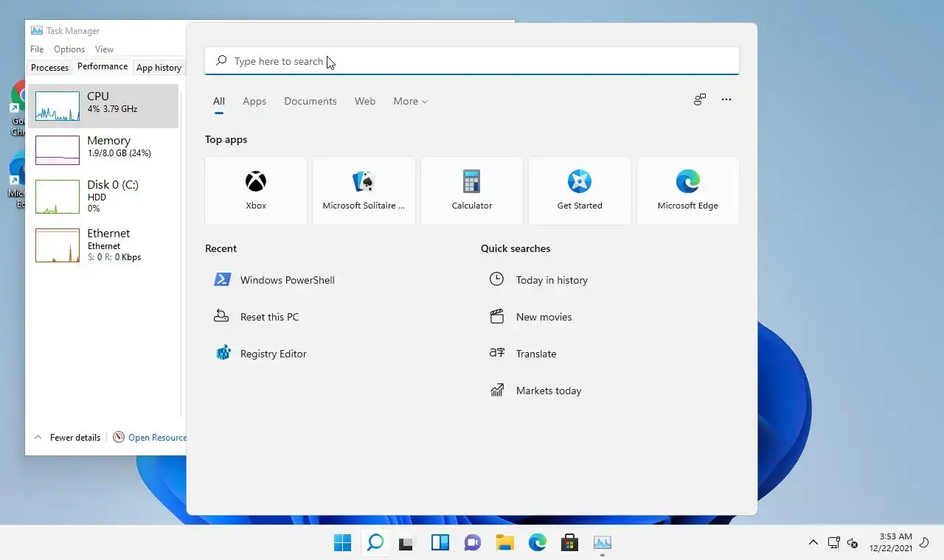Open the View menu in Task Manager
Image resolution: width=944 pixels, height=560 pixels.
coord(104,49)
